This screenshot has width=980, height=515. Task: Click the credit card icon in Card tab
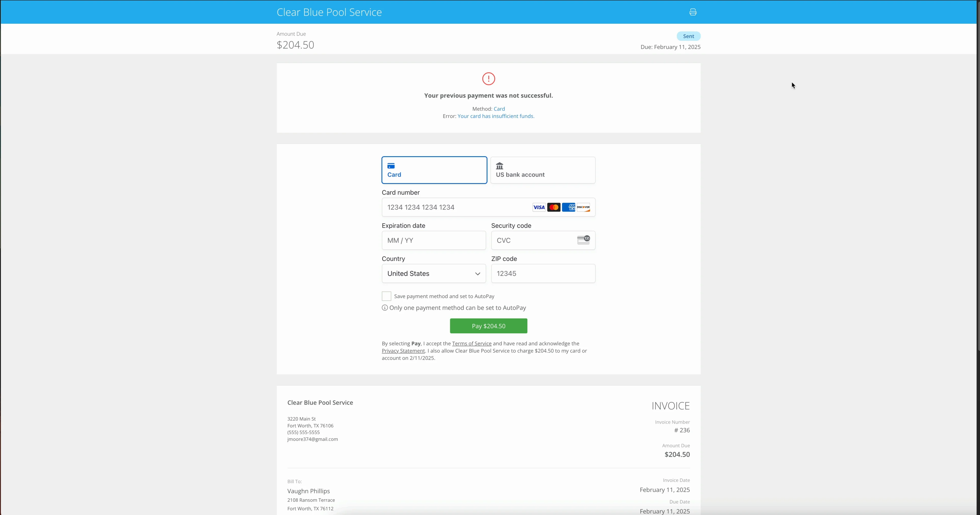[x=391, y=166]
